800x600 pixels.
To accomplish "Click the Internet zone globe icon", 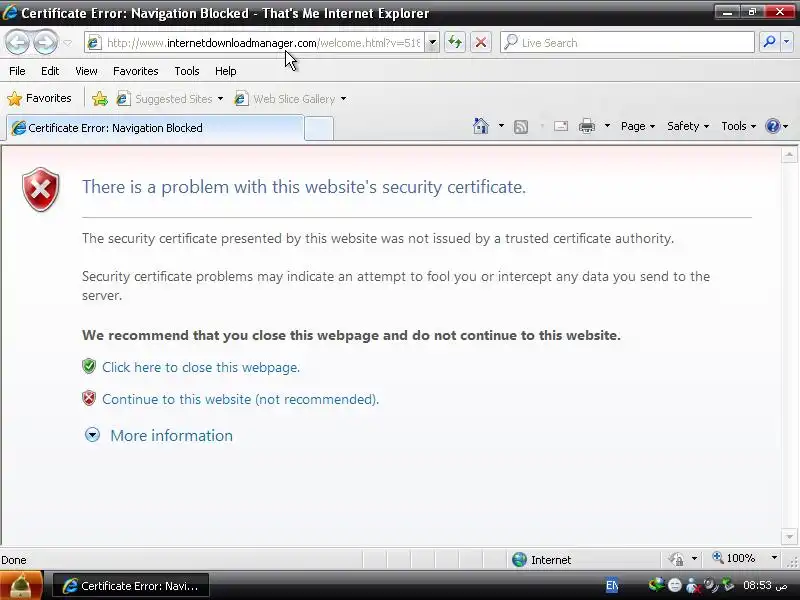I will point(519,560).
